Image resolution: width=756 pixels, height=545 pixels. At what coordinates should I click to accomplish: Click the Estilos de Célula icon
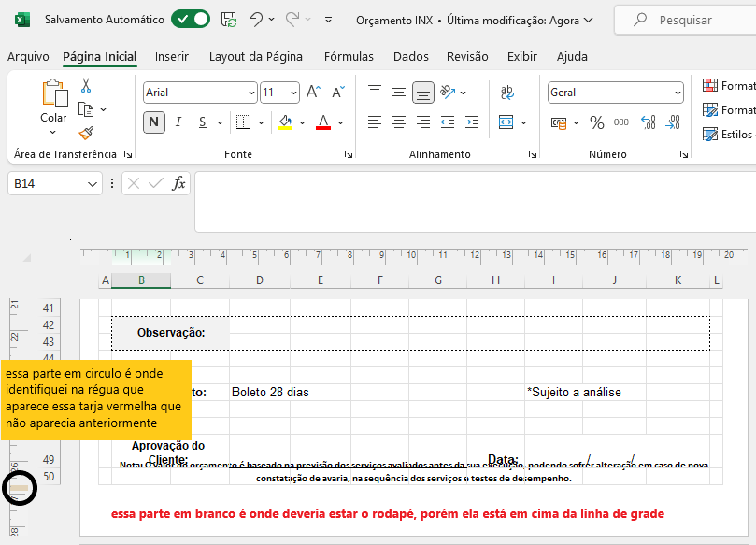tap(709, 134)
